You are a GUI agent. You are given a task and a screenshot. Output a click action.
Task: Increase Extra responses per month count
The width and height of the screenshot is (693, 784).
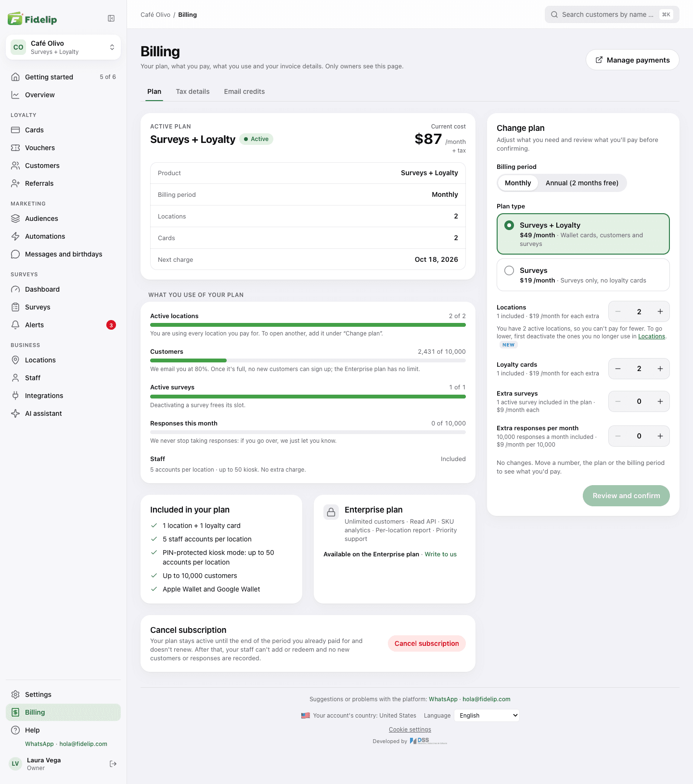pyautogui.click(x=660, y=436)
